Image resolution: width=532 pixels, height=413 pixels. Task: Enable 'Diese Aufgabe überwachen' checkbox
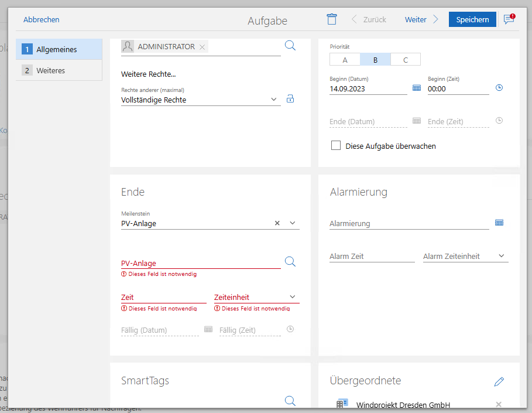click(336, 146)
